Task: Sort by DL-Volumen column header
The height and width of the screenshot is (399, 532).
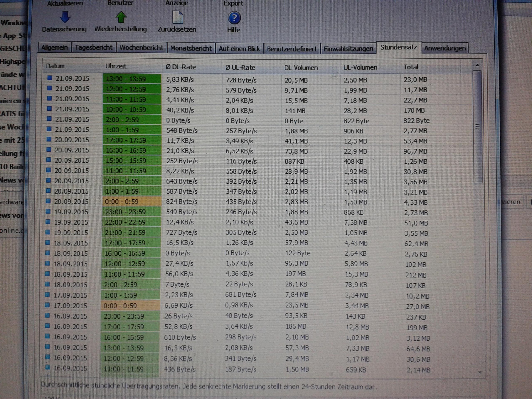Action: click(301, 68)
